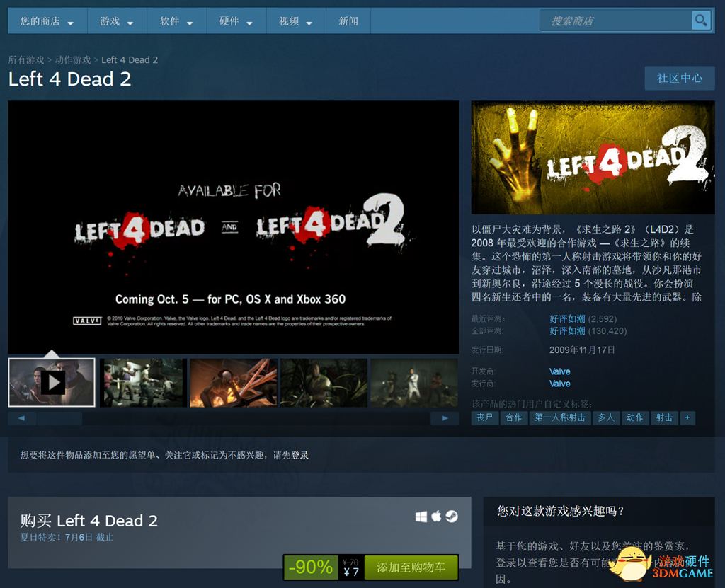Image resolution: width=725 pixels, height=588 pixels.
Task: Click 添加至购物车 add to cart button
Action: pyautogui.click(x=411, y=567)
